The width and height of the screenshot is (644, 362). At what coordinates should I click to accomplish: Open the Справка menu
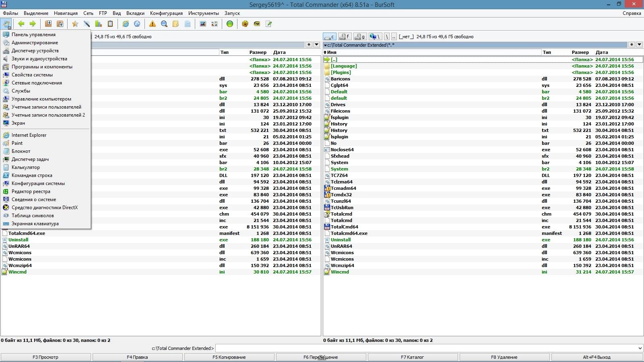click(632, 13)
